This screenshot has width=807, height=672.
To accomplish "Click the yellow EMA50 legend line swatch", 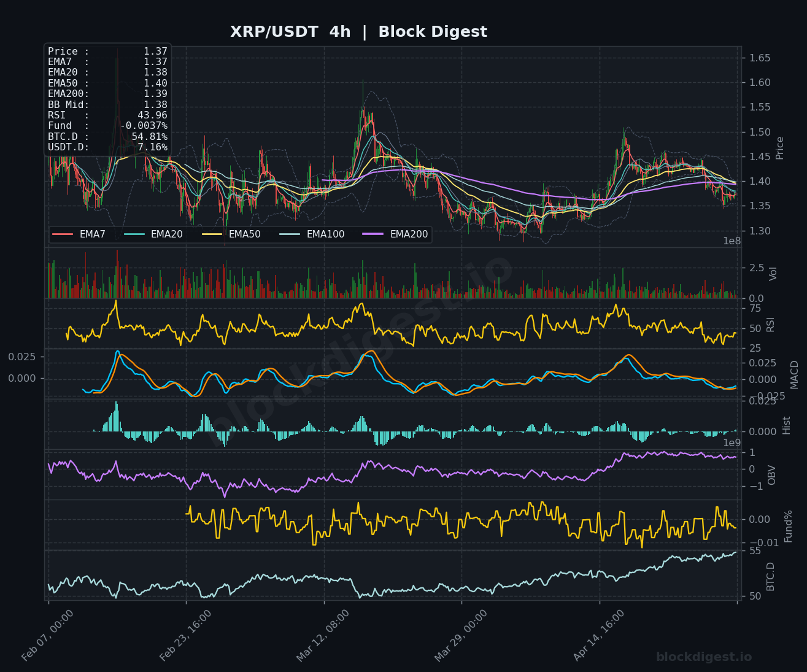I will pos(212,234).
